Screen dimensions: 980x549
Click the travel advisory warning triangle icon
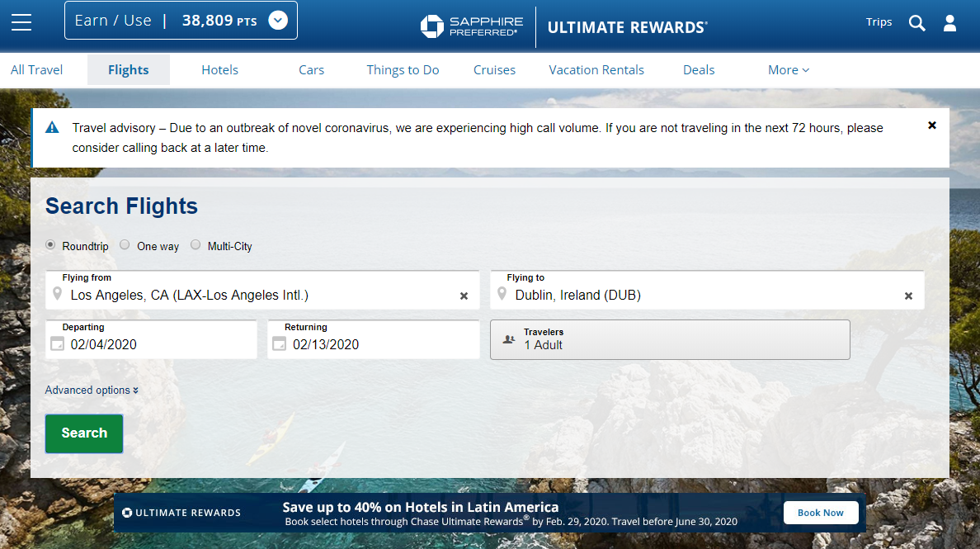(53, 128)
